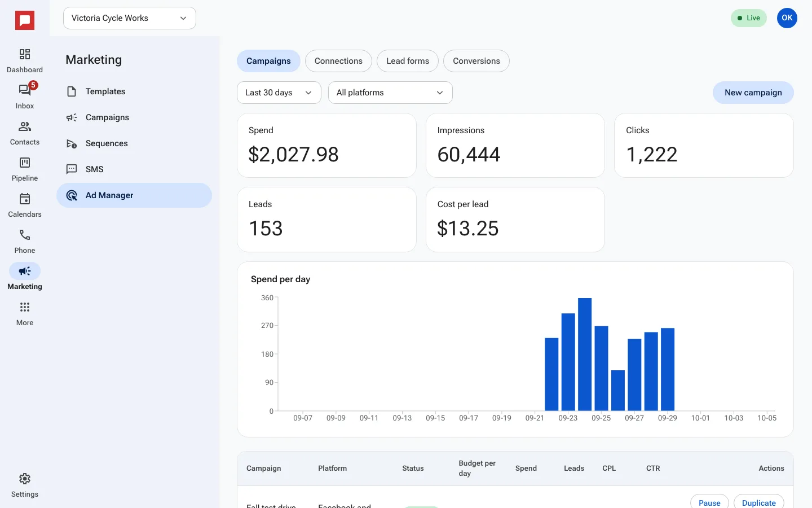
Task: Go to Contacts people icon
Action: point(25,126)
